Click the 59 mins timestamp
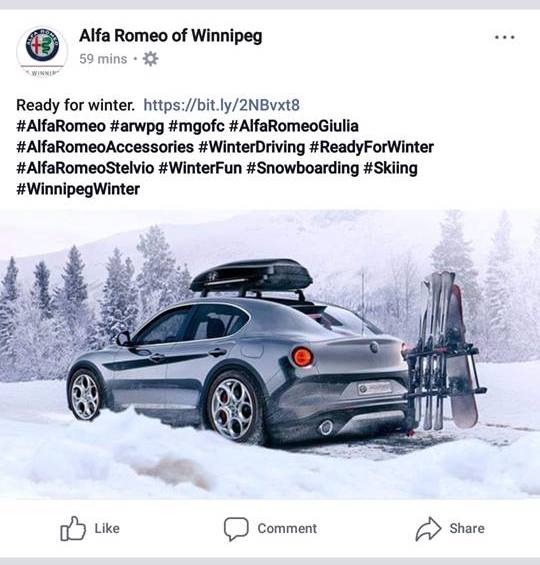The height and width of the screenshot is (565, 540). coord(103,59)
